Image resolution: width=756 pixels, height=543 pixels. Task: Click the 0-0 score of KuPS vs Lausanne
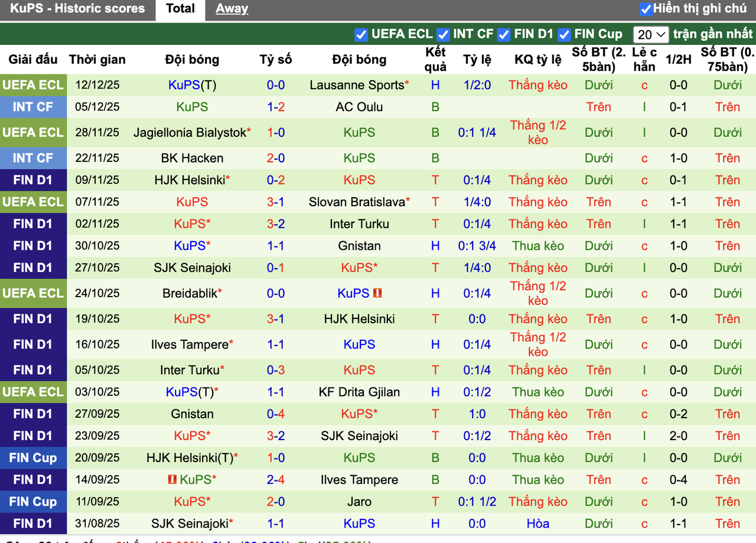(x=276, y=85)
